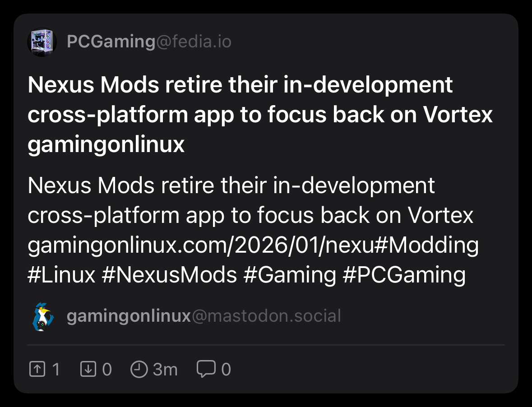Open the #Linux hashtag

pyautogui.click(x=61, y=275)
